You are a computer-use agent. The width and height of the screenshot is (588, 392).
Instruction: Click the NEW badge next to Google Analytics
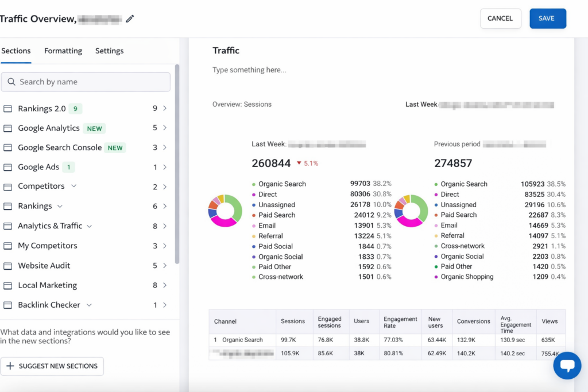click(94, 129)
